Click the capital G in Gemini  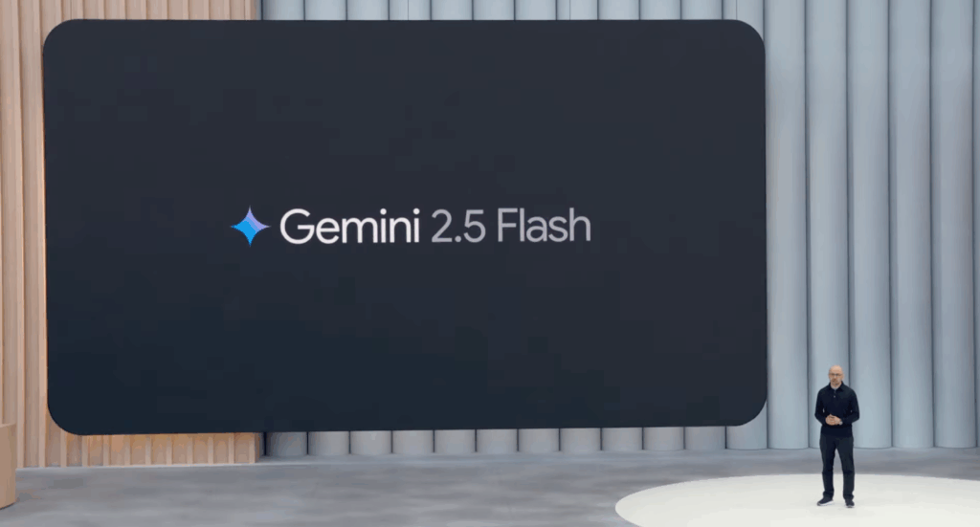pyautogui.click(x=297, y=226)
